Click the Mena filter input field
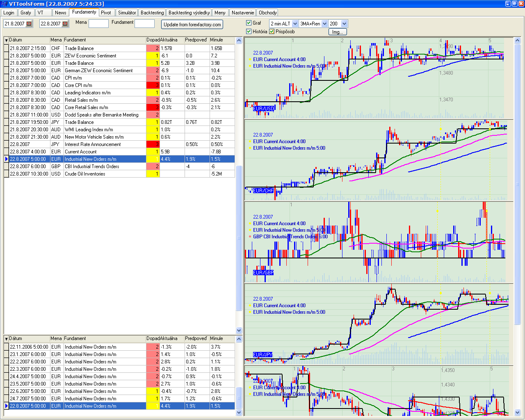 tap(98, 24)
